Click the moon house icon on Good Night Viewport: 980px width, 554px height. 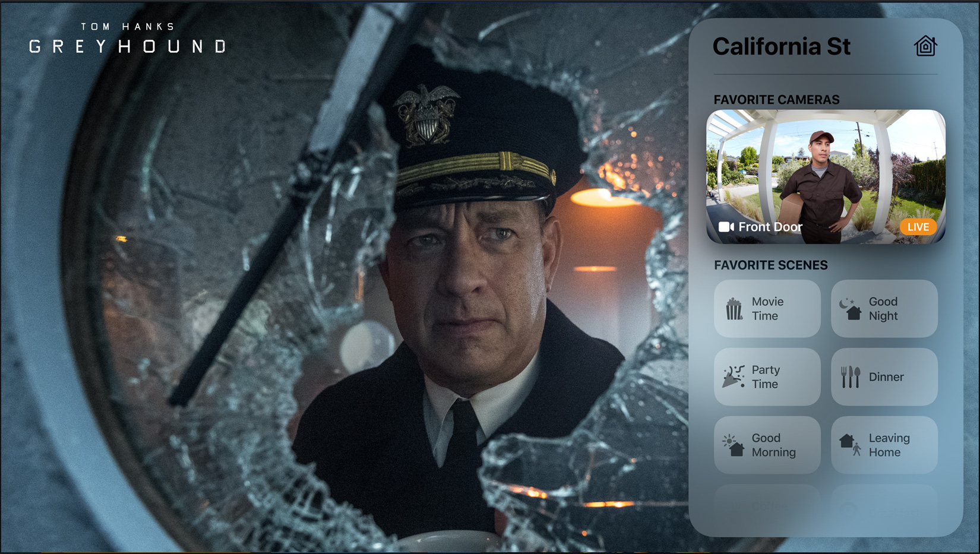(x=851, y=309)
